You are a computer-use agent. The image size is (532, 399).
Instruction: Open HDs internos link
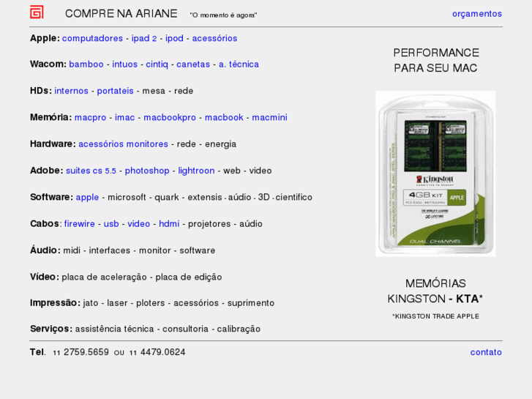coord(71,91)
